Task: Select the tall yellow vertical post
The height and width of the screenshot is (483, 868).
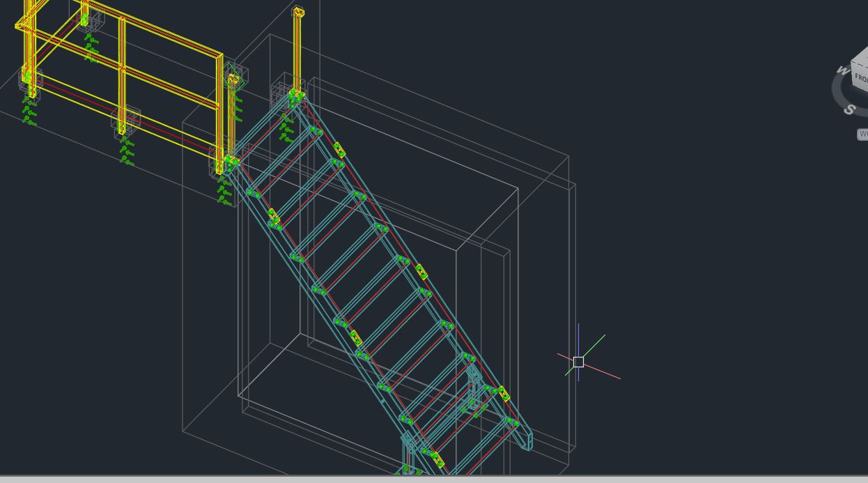Action: pyautogui.click(x=298, y=49)
